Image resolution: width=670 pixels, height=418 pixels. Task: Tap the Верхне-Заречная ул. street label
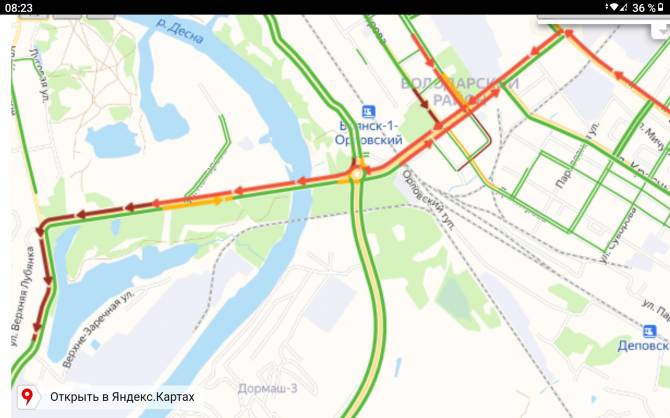98,327
